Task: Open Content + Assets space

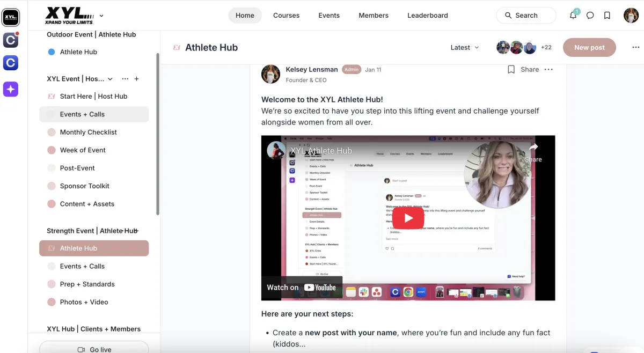Action: coord(94,204)
